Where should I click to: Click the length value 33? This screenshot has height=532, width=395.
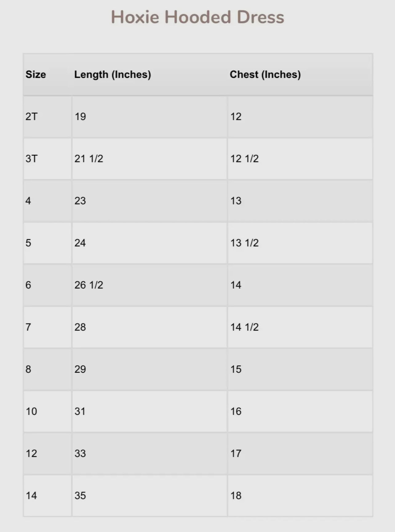(80, 454)
